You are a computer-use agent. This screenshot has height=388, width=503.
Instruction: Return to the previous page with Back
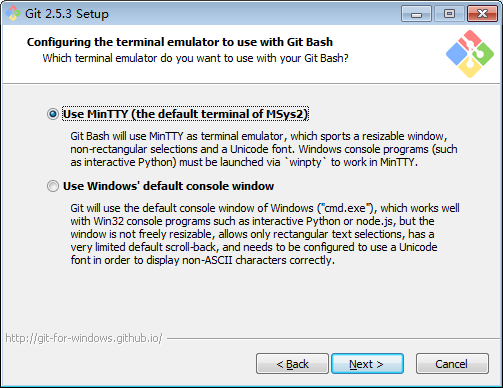point(292,364)
